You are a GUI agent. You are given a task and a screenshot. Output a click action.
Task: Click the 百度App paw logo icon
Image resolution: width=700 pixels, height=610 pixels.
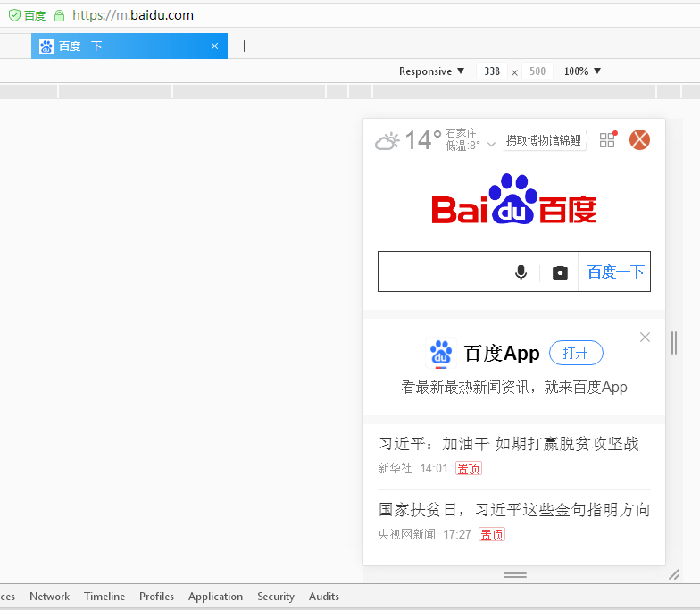tap(441, 353)
